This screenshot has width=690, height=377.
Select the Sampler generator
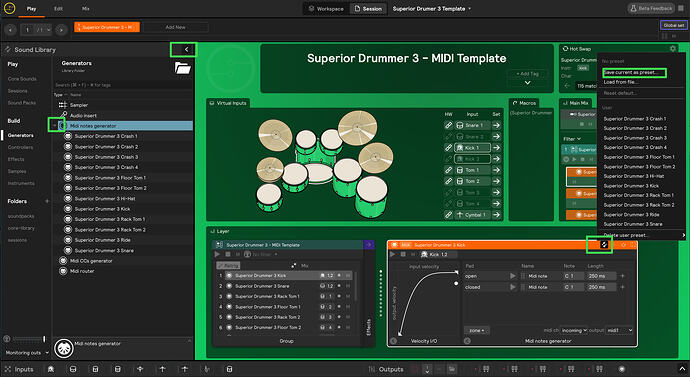[x=79, y=105]
